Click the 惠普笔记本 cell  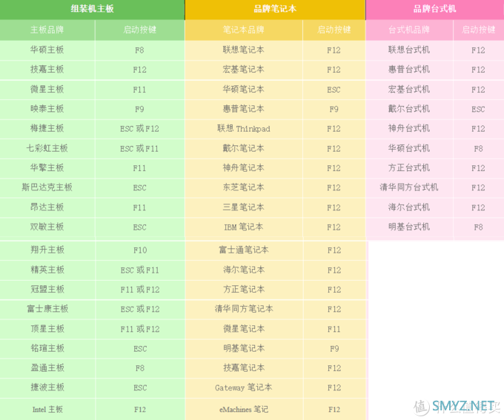(x=244, y=109)
